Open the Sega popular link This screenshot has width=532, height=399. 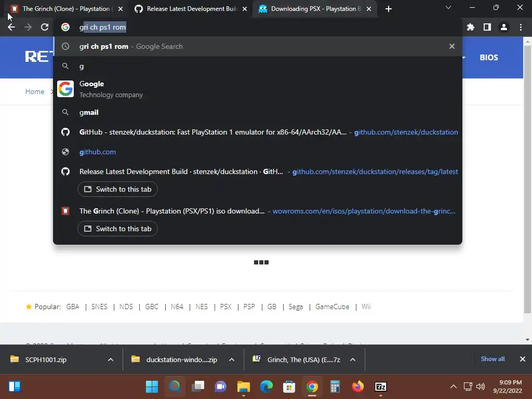(x=296, y=307)
